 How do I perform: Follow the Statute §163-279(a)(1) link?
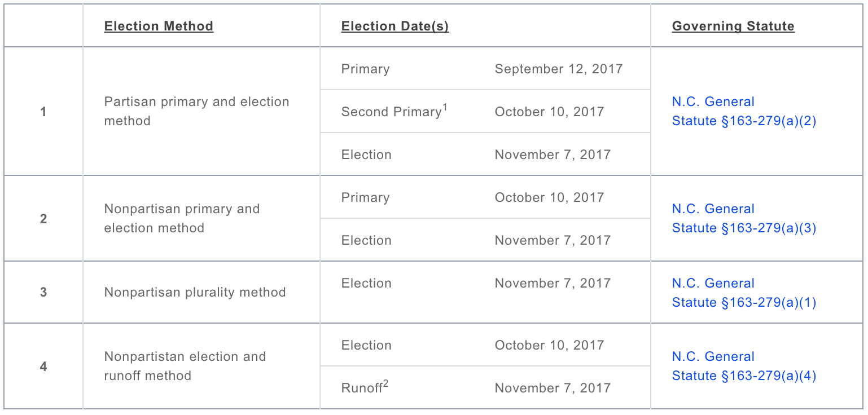click(x=743, y=302)
